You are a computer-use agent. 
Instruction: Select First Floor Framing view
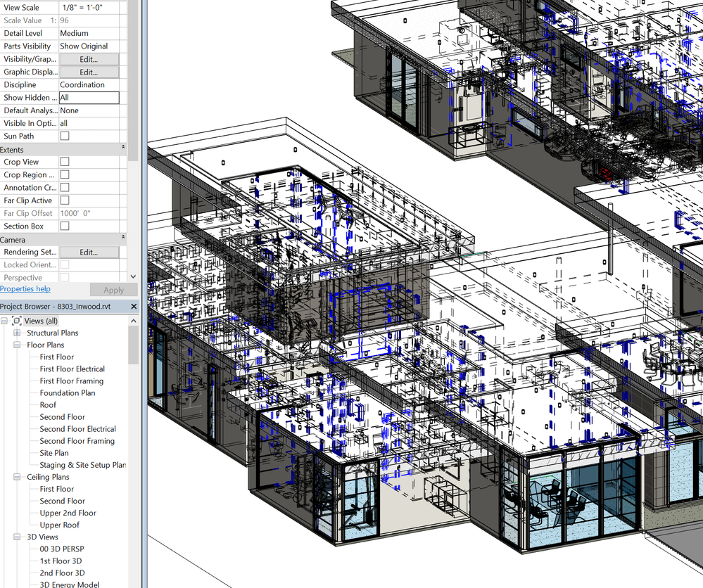pyautogui.click(x=71, y=381)
